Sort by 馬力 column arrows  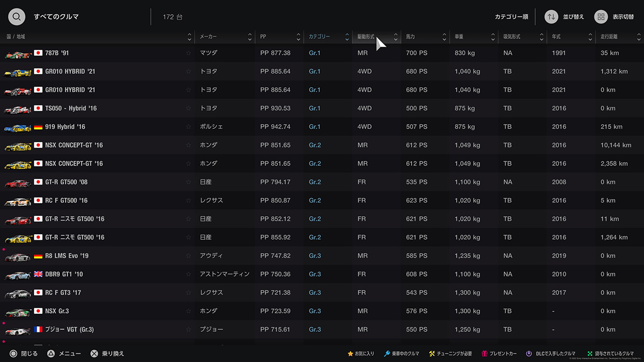[x=444, y=37]
